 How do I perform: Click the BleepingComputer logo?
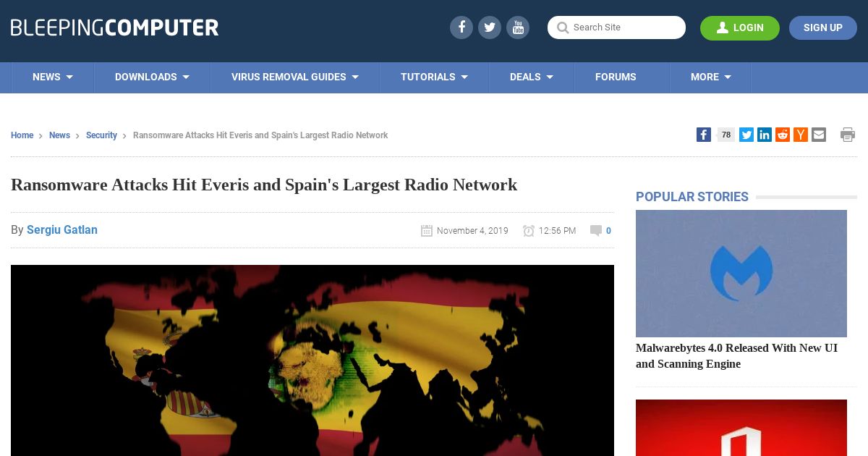pos(114,28)
